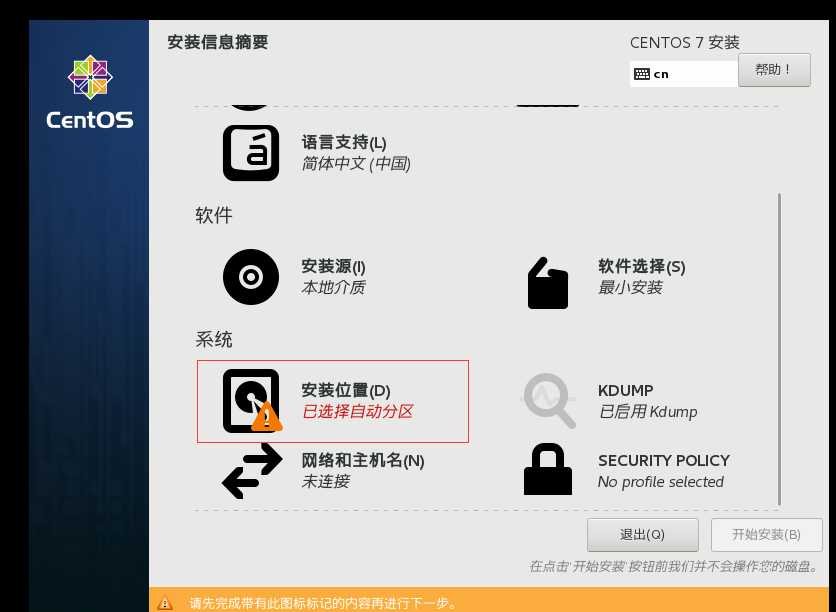Open the 安装位置(D) label

[345, 390]
